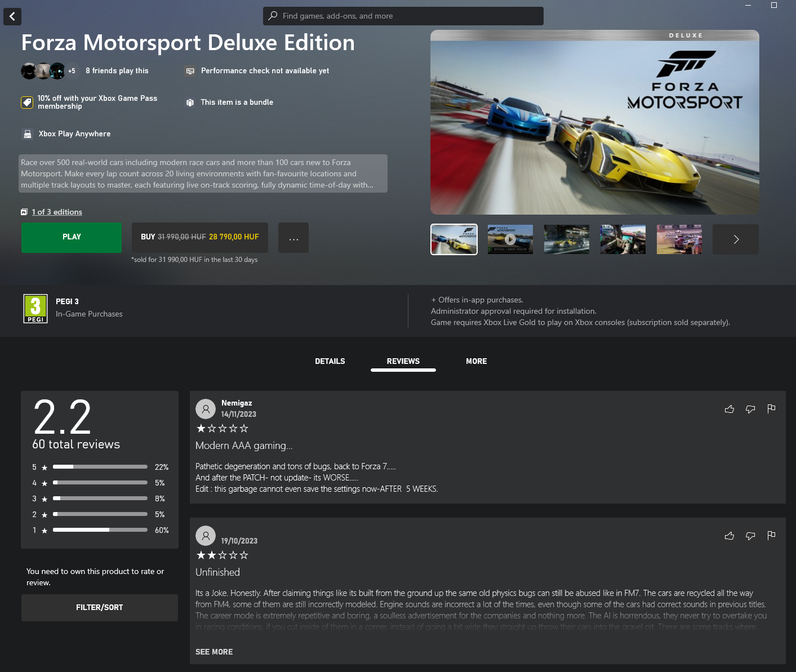Switch to the REVIEWS tab

(x=403, y=362)
